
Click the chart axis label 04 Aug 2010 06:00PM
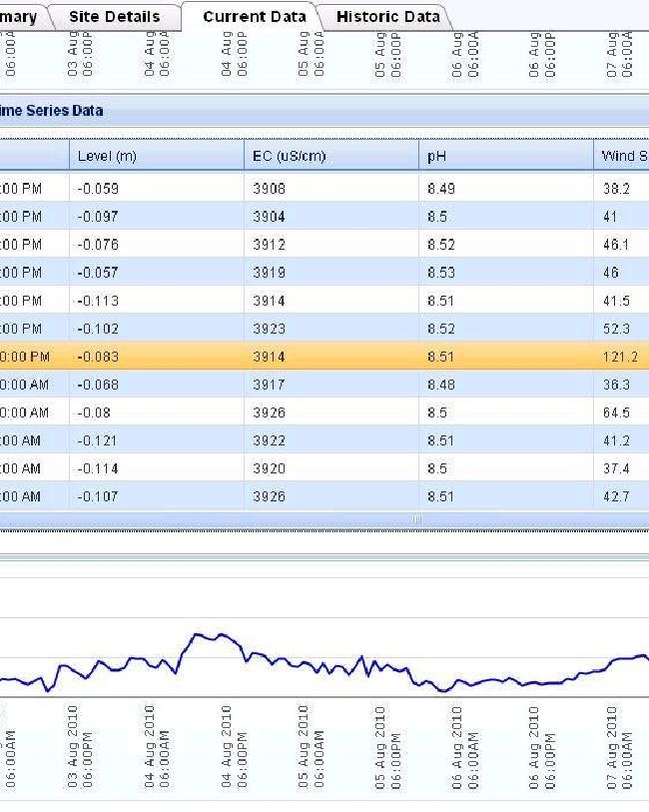click(x=234, y=746)
